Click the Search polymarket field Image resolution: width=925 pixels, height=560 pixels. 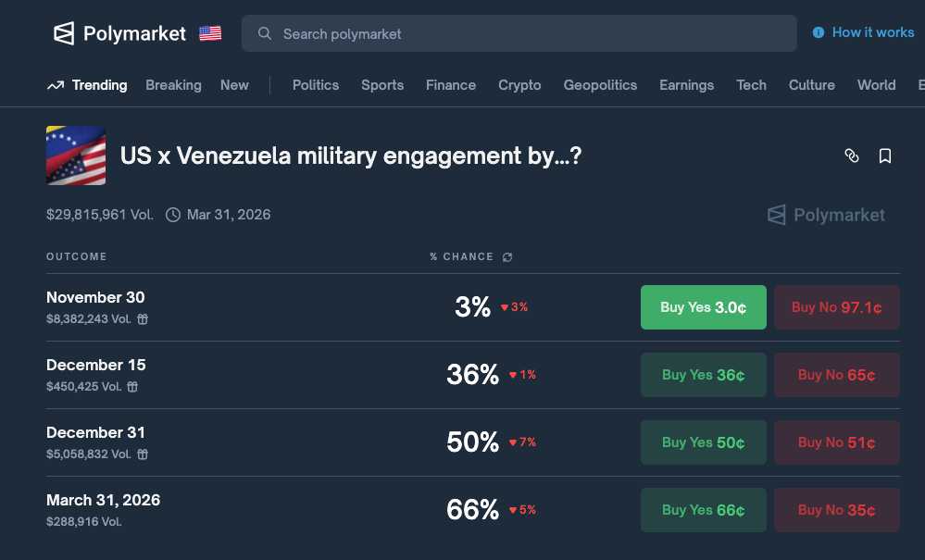point(519,34)
